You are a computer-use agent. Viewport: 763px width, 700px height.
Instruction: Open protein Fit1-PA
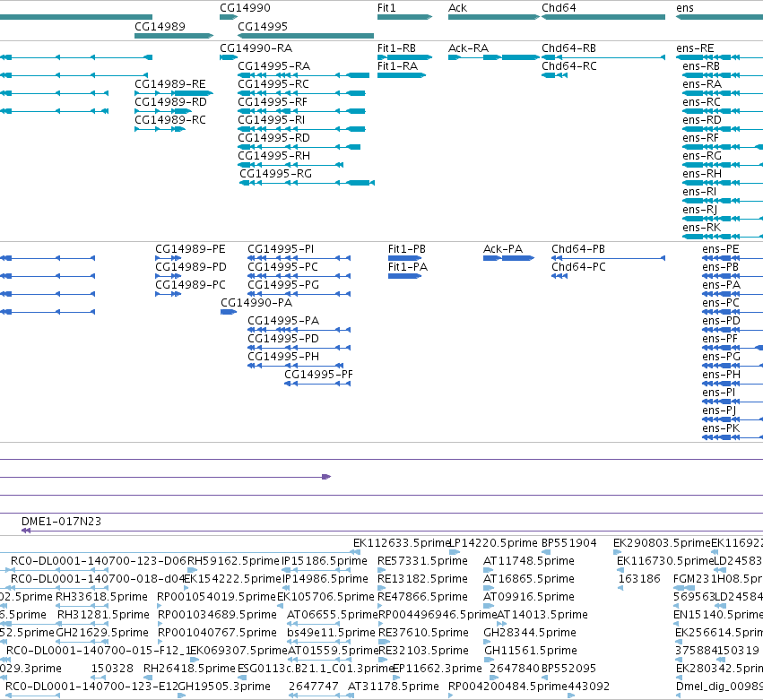[408, 267]
